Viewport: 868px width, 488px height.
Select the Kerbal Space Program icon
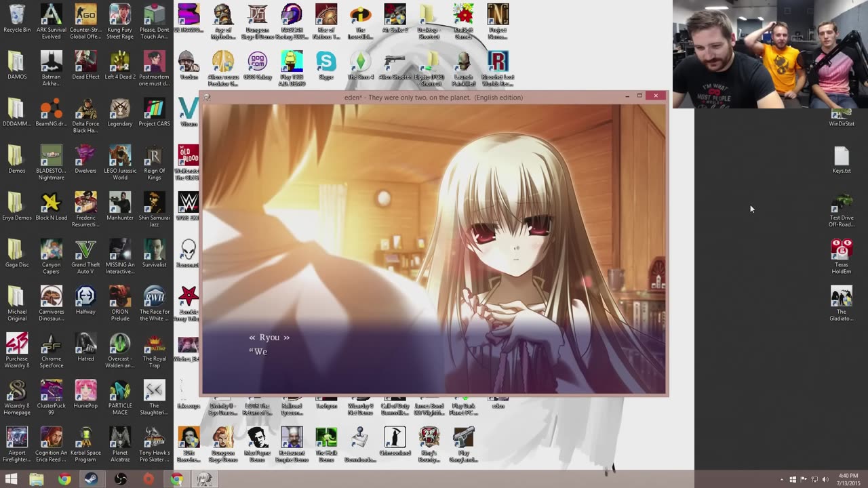(85, 444)
